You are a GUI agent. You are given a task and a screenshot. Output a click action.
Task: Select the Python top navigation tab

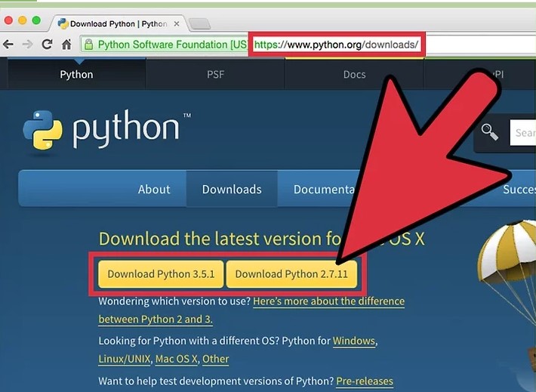[76, 74]
